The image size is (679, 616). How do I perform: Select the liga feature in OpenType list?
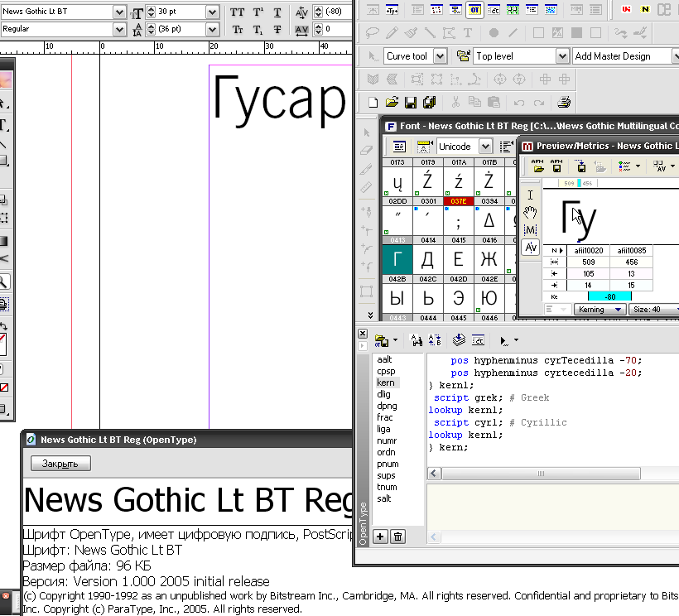click(x=383, y=429)
